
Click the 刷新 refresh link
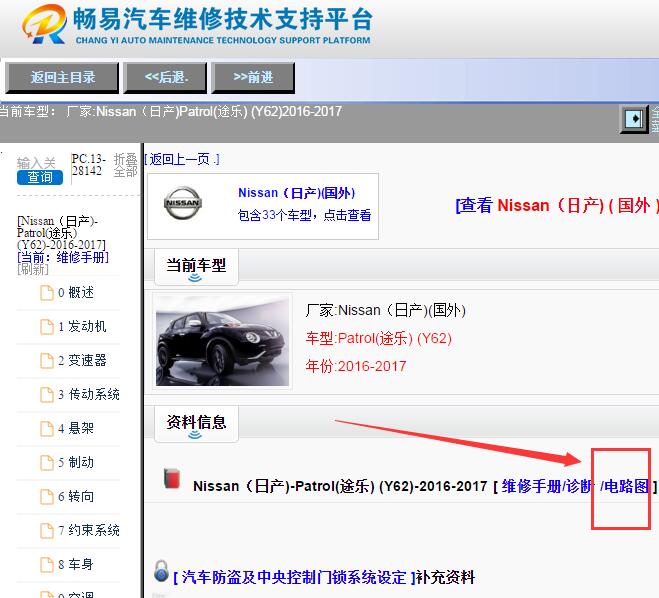(33, 269)
